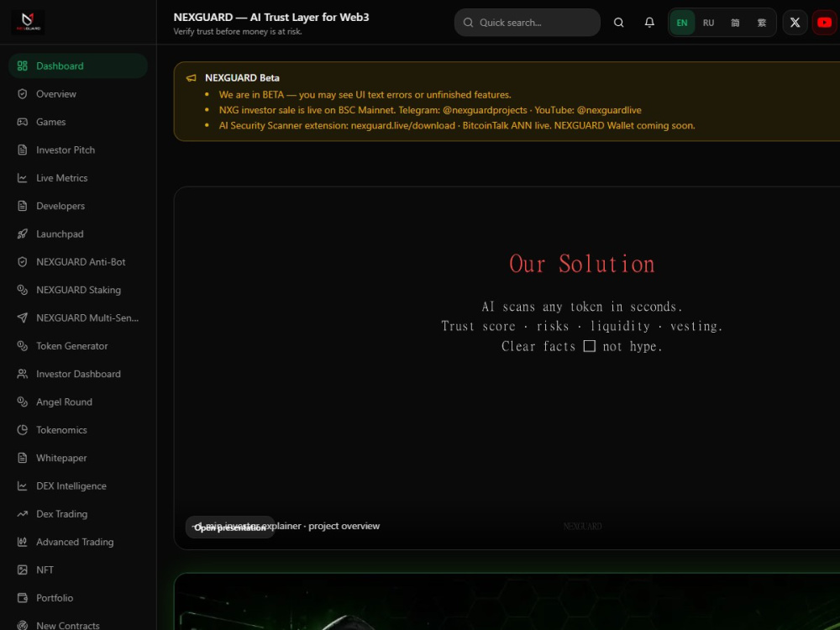Focus the Quick search field

[528, 23]
